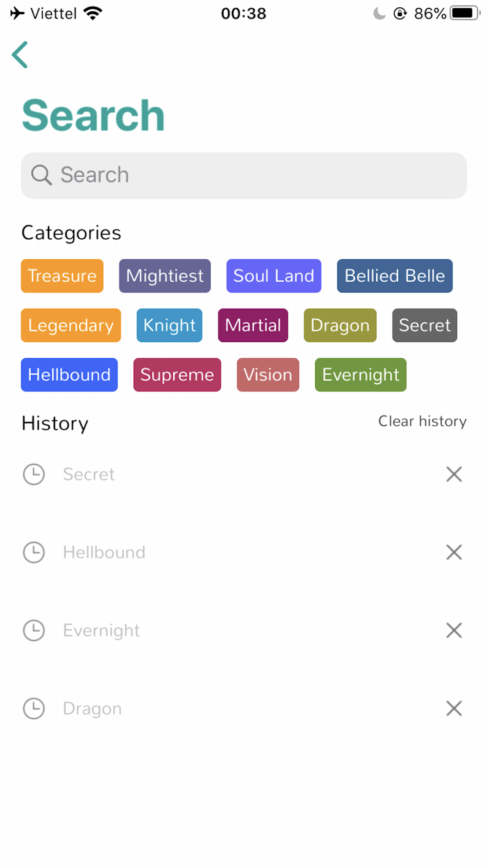Image resolution: width=488 pixels, height=868 pixels.
Task: Select the Supreme category tag
Action: point(177,374)
